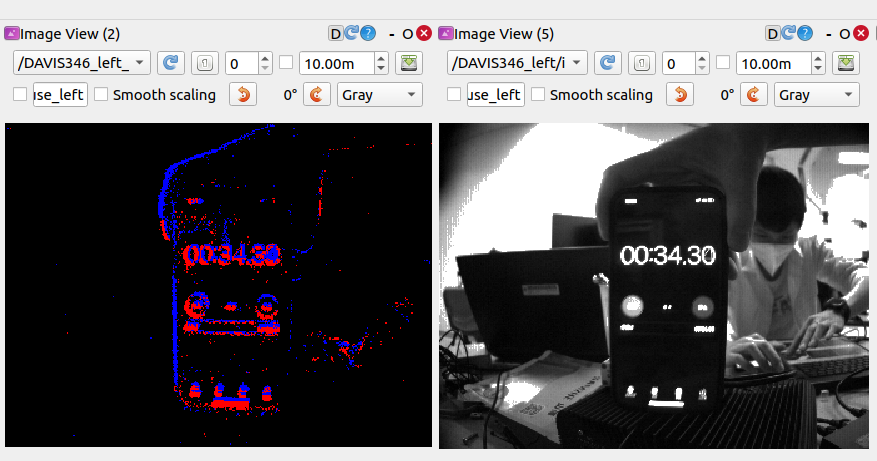
Task: Click zoom 1:1 icon in Image View (5)
Action: click(642, 63)
